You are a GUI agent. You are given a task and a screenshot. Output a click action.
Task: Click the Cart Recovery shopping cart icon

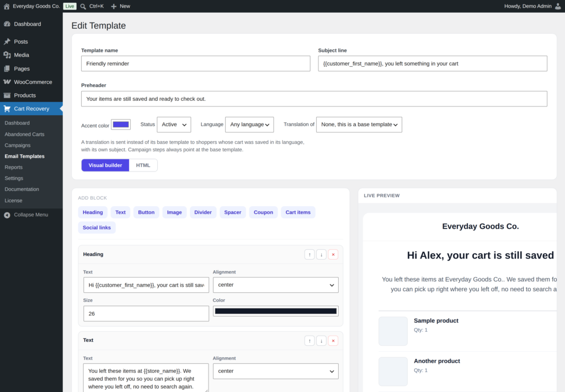(x=7, y=109)
